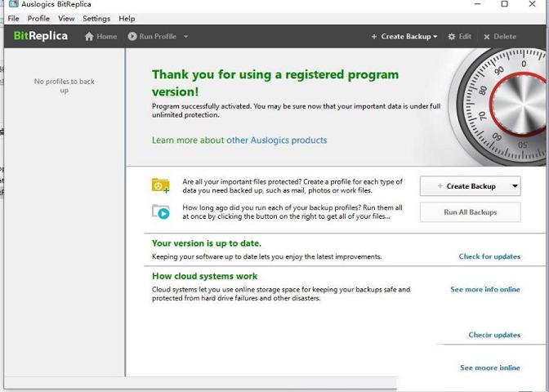Expand the Create Backup button arrow
The image size is (549, 392).
click(515, 186)
